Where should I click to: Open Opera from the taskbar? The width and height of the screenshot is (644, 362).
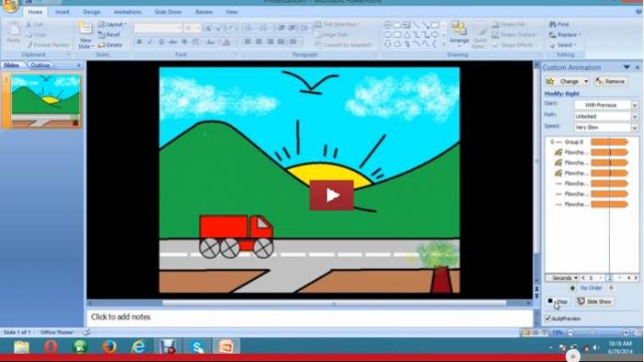51,346
